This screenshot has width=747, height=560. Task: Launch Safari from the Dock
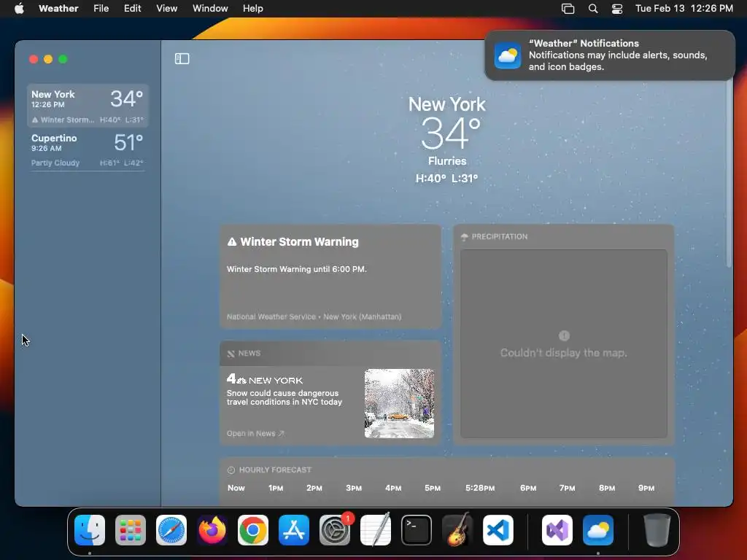(171, 530)
